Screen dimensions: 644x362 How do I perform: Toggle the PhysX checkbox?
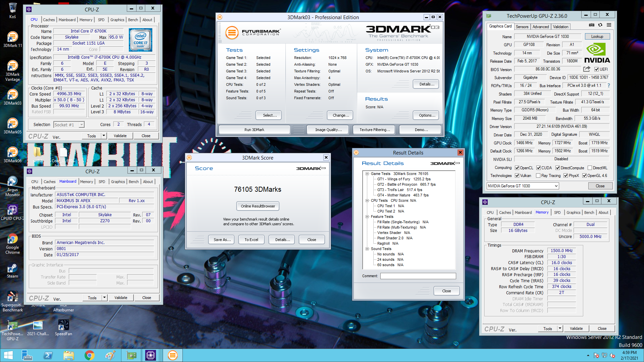coord(566,176)
